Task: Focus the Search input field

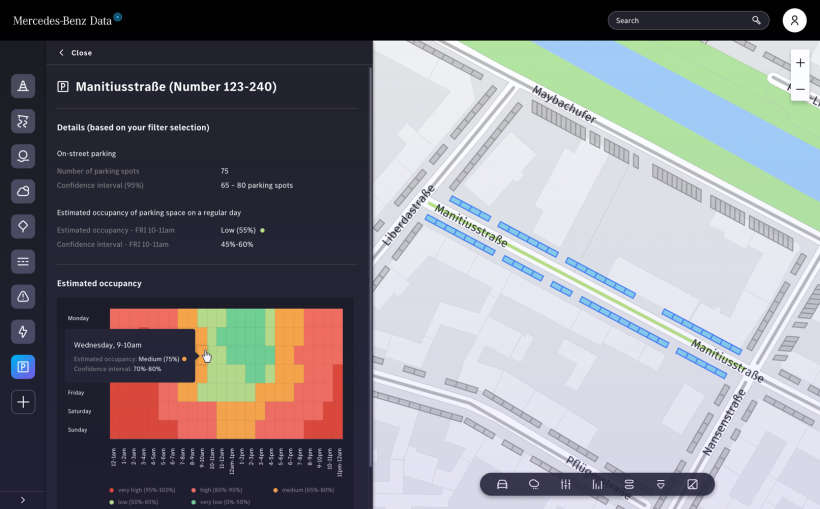Action: pyautogui.click(x=688, y=20)
